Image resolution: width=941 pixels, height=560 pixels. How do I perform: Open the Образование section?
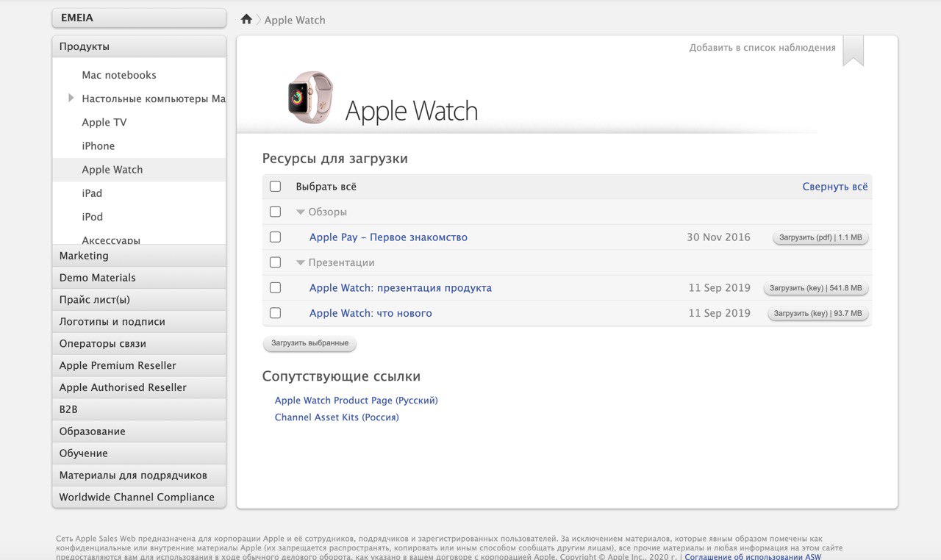(139, 431)
